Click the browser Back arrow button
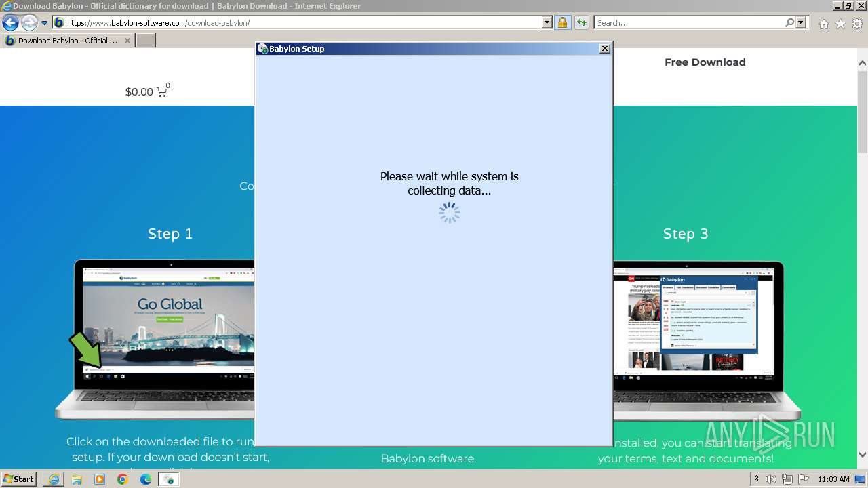Screen dimensions: 868x488 coord(10,23)
